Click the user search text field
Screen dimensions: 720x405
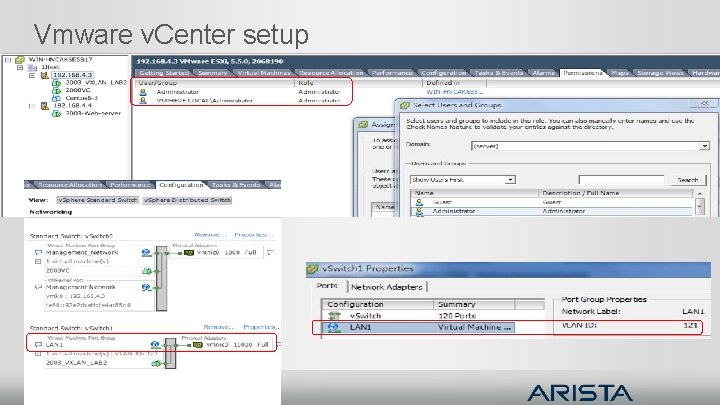[x=621, y=180]
